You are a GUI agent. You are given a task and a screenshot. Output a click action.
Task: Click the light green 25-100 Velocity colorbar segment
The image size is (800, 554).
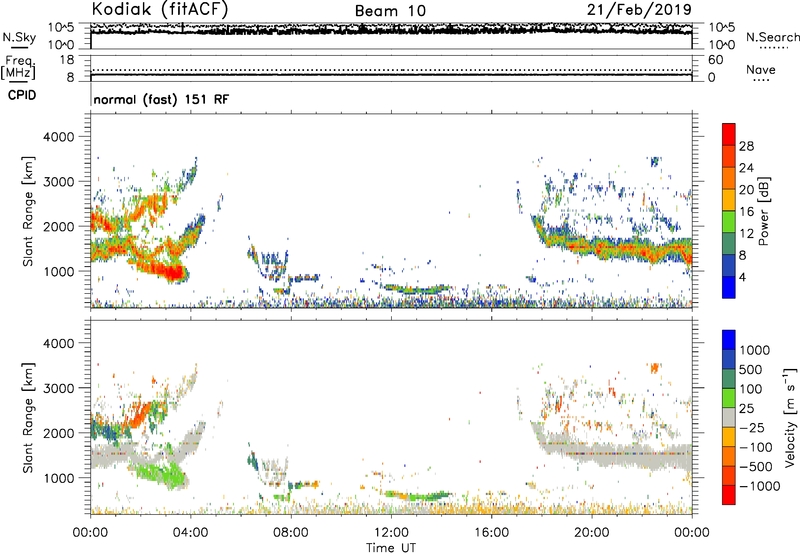(729, 398)
